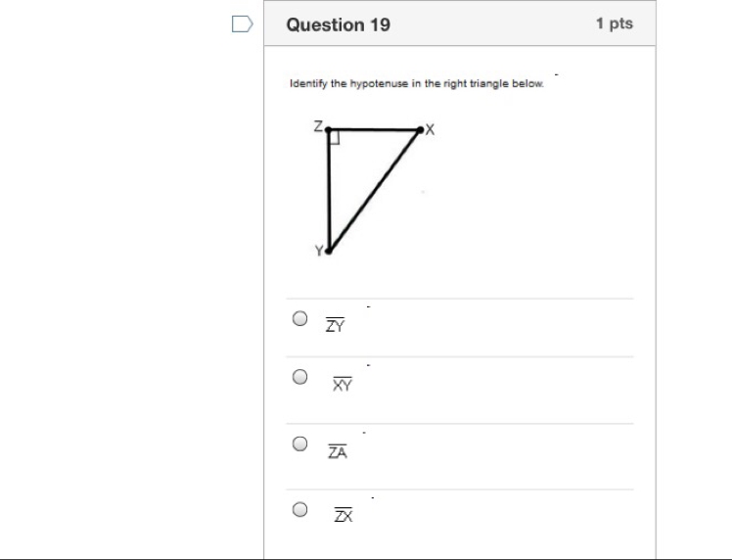Flag Question 19 with the bookmark icon
This screenshot has height=560, width=732.
click(243, 23)
